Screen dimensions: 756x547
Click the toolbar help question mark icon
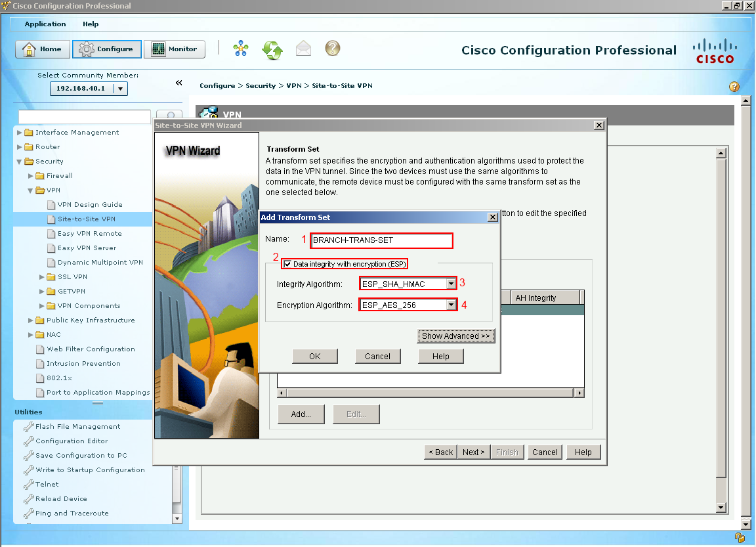click(333, 48)
